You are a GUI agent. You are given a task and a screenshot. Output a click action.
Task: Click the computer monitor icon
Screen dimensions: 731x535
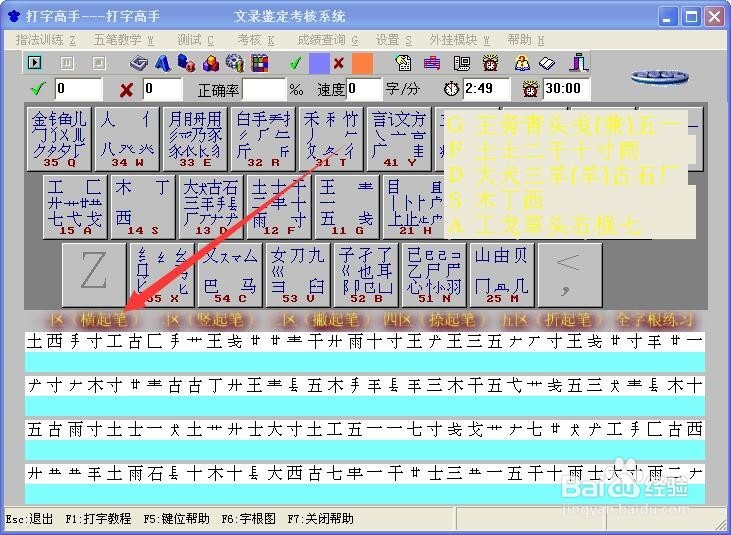pyautogui.click(x=462, y=63)
